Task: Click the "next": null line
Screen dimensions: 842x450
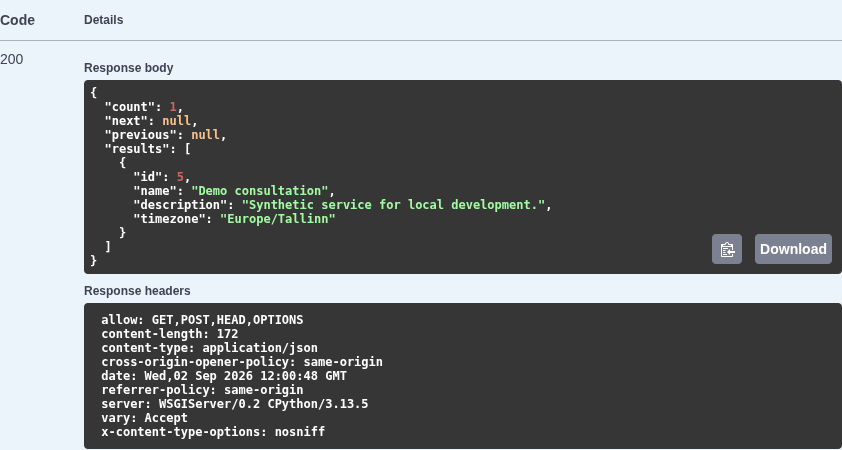Action: [x=151, y=121]
